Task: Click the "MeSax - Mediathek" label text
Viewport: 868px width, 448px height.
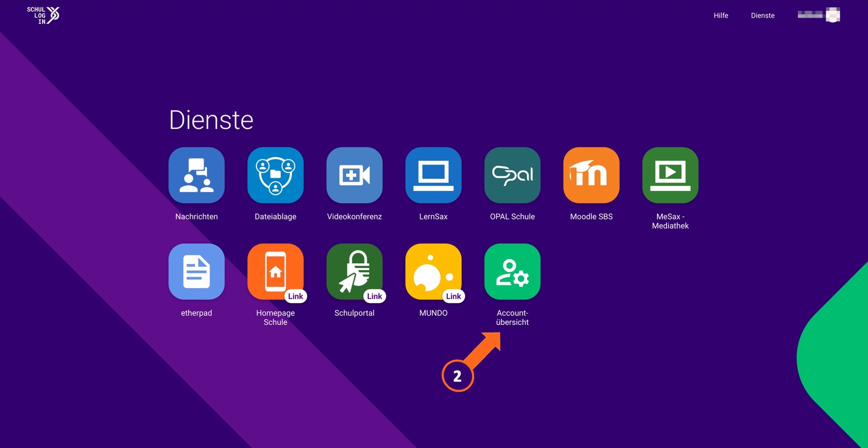Action: pos(670,221)
